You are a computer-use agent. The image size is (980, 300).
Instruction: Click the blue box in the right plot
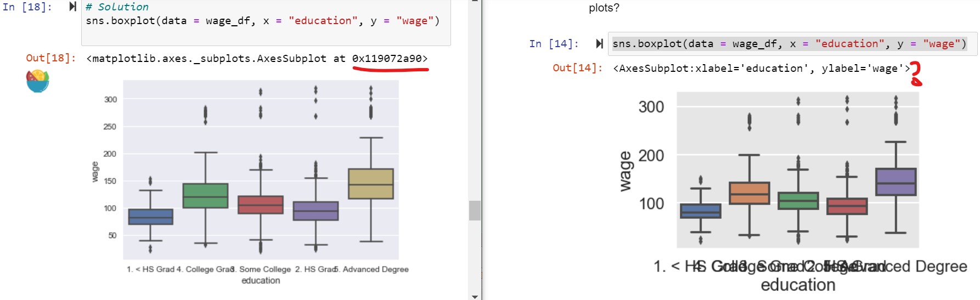[701, 211]
